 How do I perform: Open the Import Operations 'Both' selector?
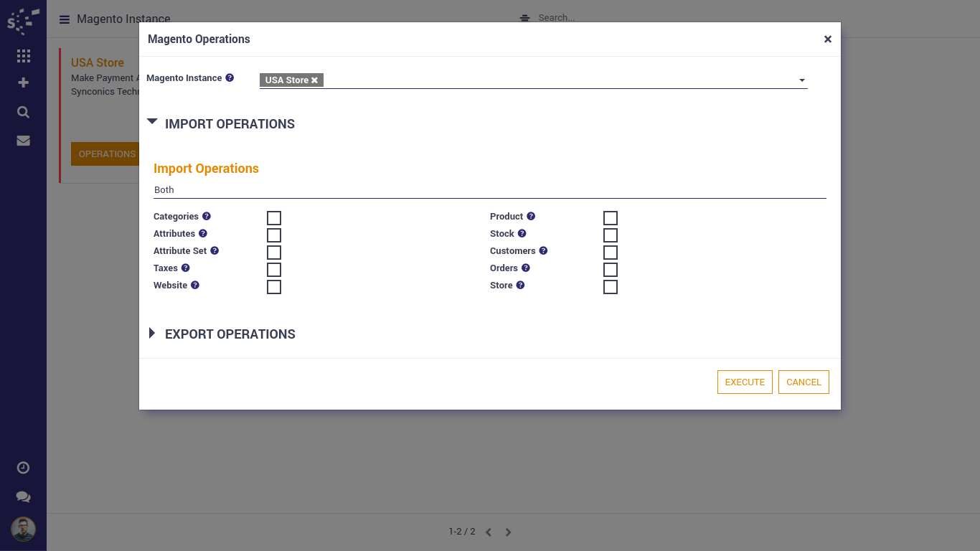(489, 190)
